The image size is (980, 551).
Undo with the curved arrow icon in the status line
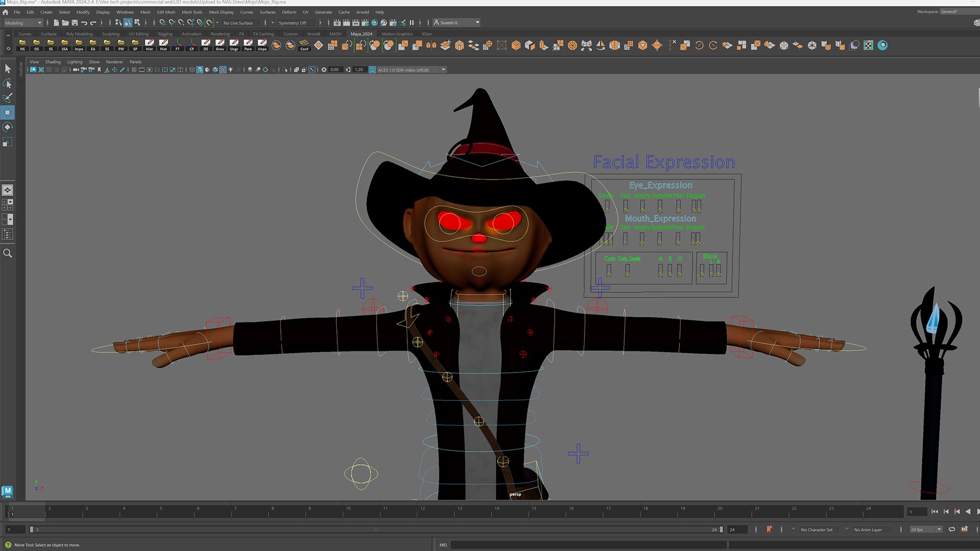84,23
